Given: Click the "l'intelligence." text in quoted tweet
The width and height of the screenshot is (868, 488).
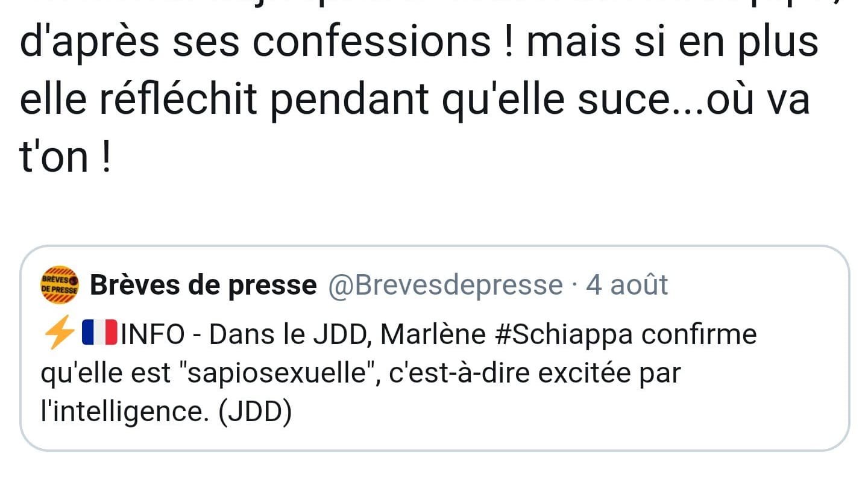Looking at the screenshot, I should (x=124, y=413).
